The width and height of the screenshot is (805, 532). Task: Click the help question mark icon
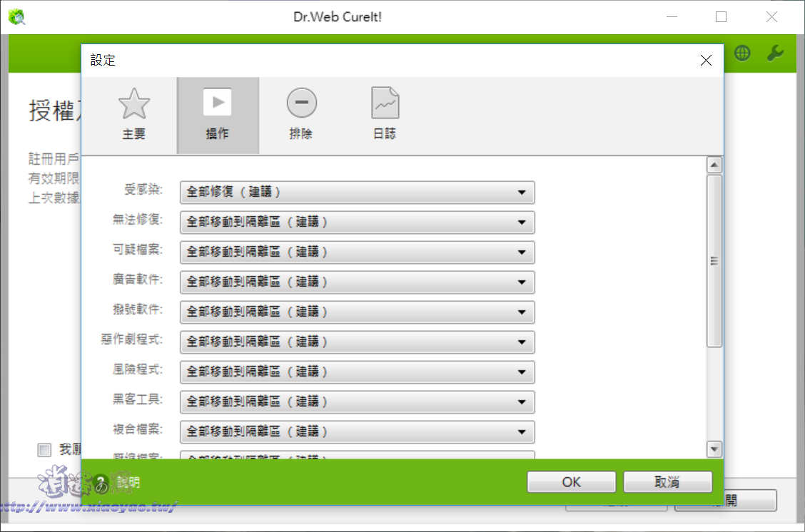point(101,482)
